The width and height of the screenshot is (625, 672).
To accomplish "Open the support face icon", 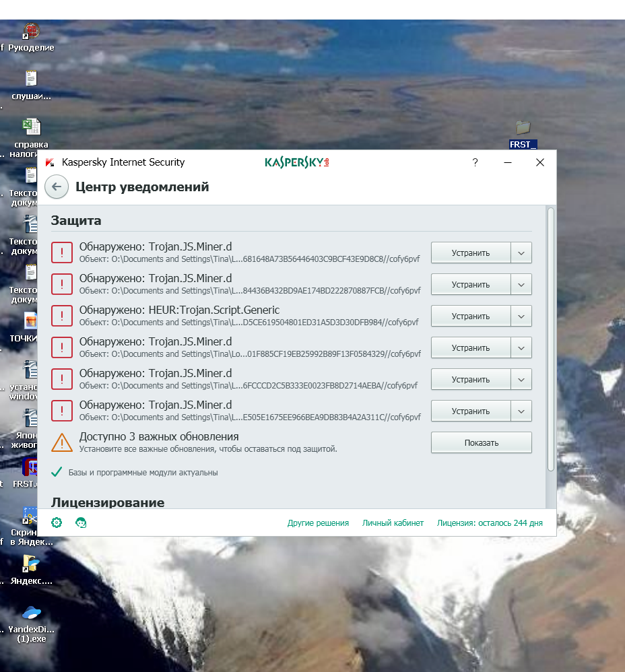I will point(81,523).
